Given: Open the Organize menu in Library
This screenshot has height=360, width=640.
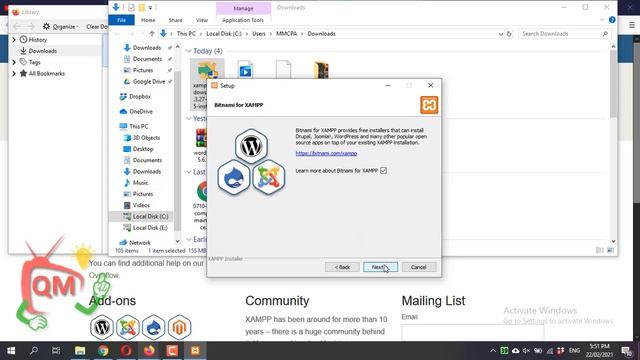Looking at the screenshot, I should point(60,27).
